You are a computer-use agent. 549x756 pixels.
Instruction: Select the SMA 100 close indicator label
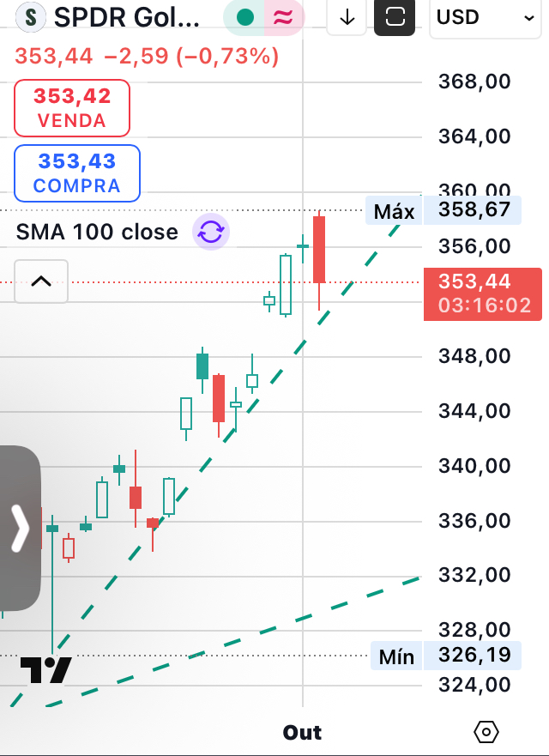coord(97,232)
